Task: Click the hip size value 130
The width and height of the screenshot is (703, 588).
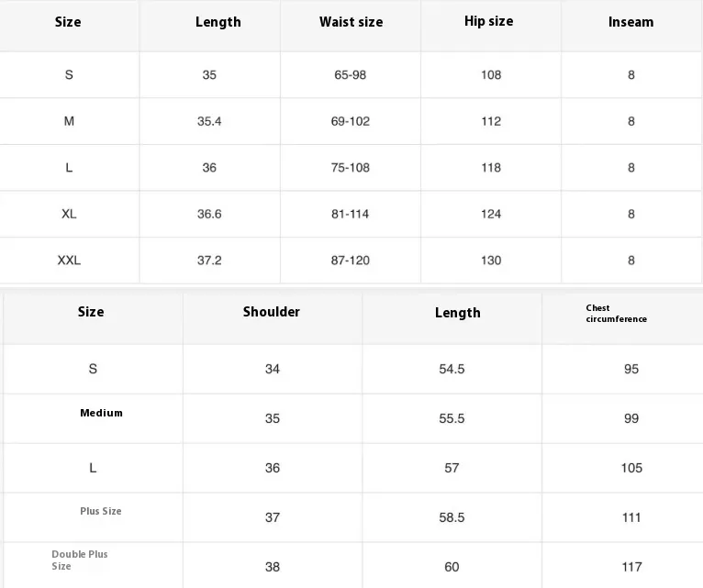Action: pos(491,261)
